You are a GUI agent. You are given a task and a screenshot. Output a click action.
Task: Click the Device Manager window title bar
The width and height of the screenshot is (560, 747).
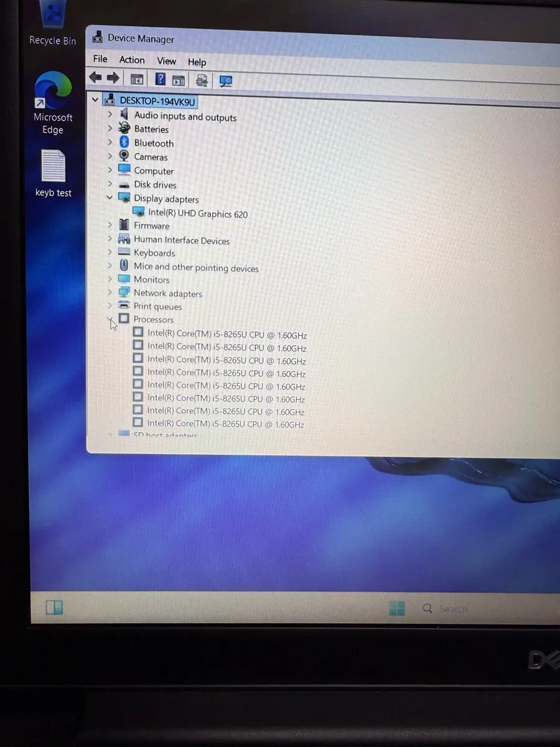[324, 40]
